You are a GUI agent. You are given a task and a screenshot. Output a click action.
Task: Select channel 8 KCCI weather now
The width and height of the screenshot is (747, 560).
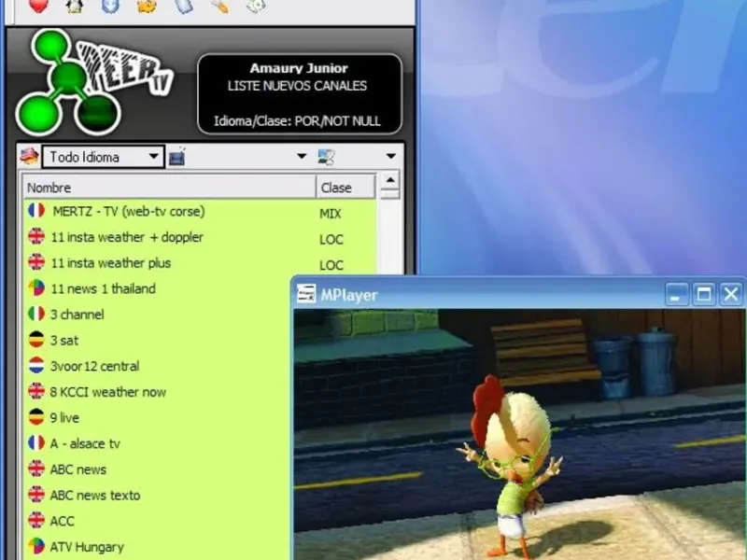click(108, 392)
